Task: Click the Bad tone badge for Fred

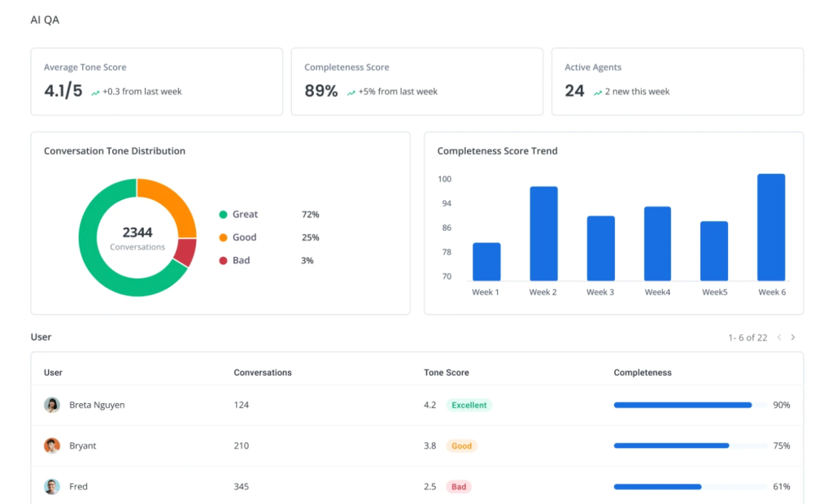Action: (x=459, y=487)
